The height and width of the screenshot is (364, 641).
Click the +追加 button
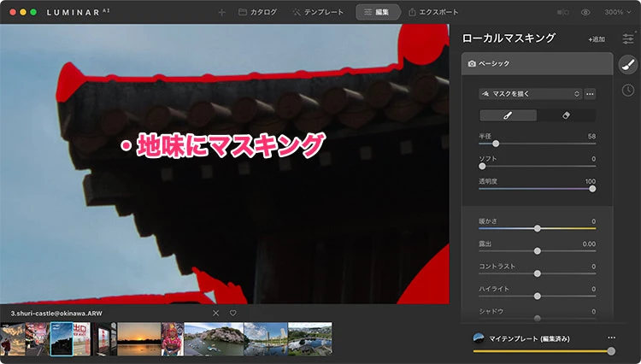click(596, 39)
